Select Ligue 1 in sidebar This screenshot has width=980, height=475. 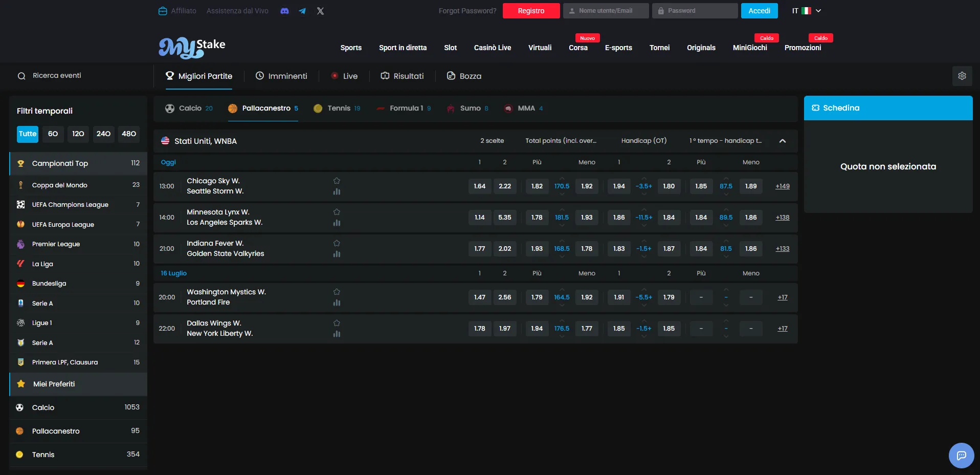(78, 323)
